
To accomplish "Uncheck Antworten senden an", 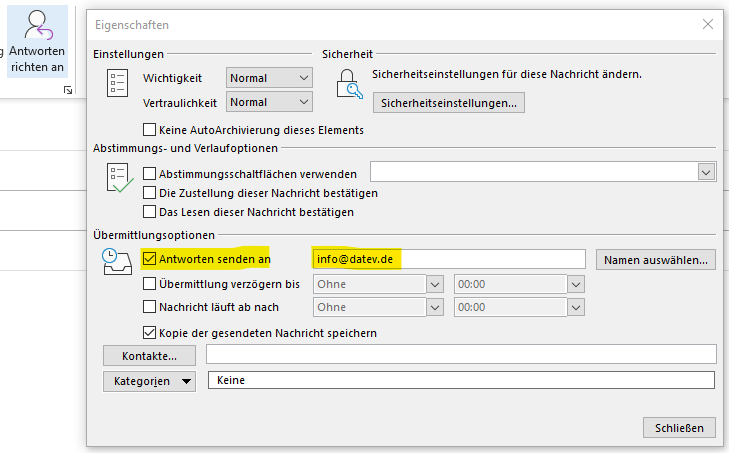I will [x=149, y=259].
